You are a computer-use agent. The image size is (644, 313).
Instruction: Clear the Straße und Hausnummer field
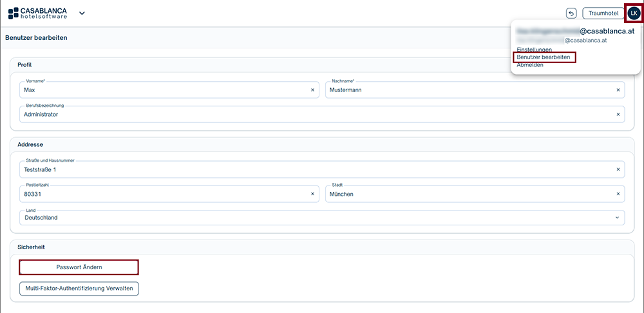[x=618, y=170]
